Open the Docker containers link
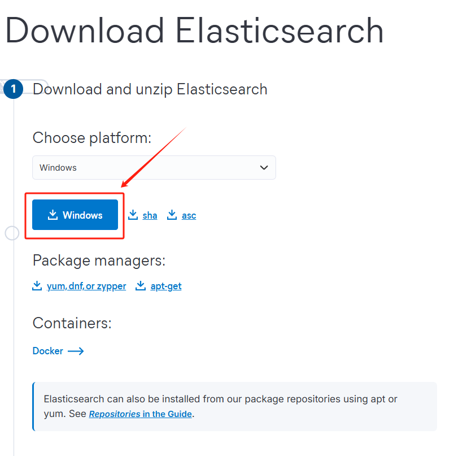 tap(47, 351)
